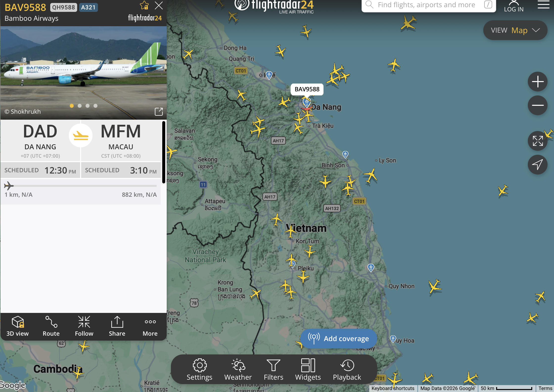
Task: Click the airport pin near Binh Son
Action: [345, 155]
